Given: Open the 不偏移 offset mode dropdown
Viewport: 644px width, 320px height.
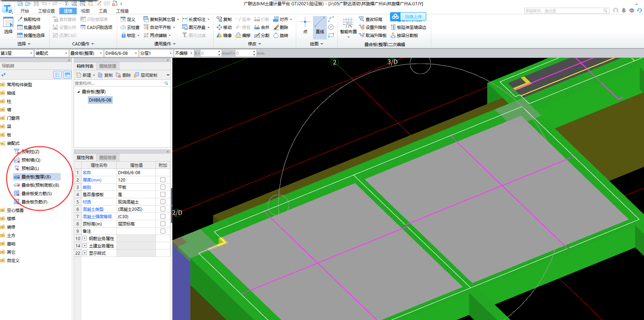Looking at the screenshot, I should [184, 53].
